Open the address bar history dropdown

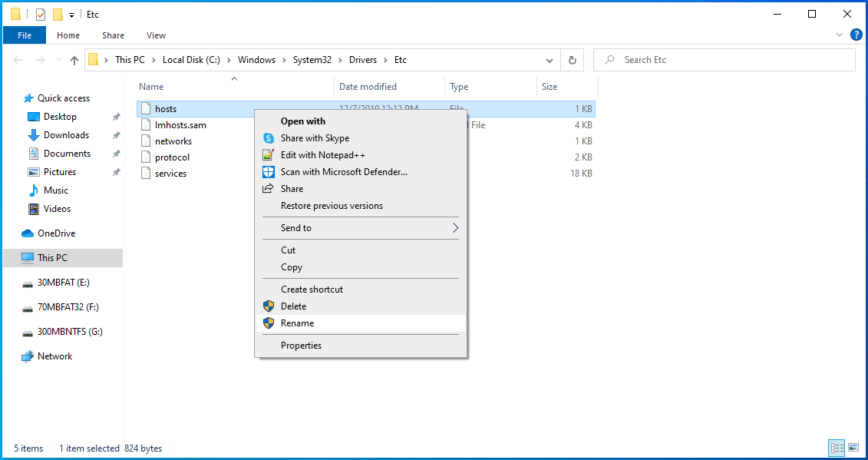549,60
